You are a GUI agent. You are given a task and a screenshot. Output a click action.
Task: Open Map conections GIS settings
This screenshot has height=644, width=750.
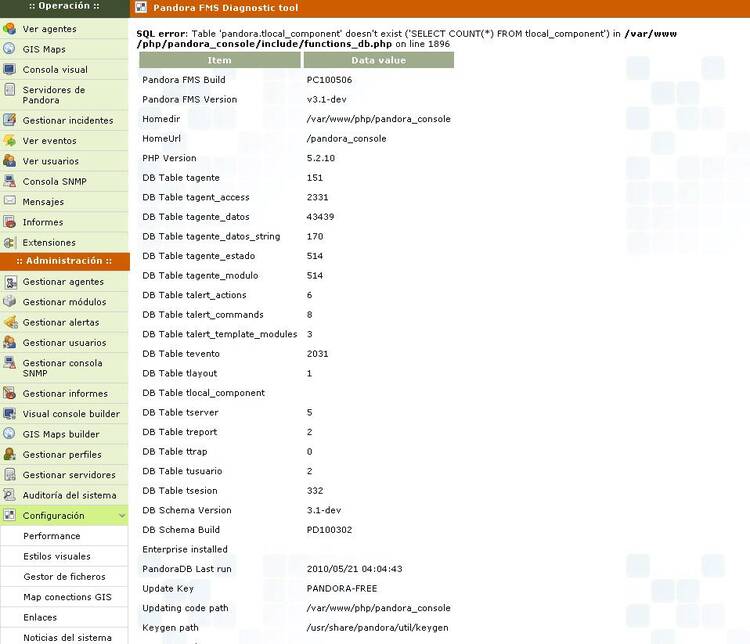coord(68,597)
